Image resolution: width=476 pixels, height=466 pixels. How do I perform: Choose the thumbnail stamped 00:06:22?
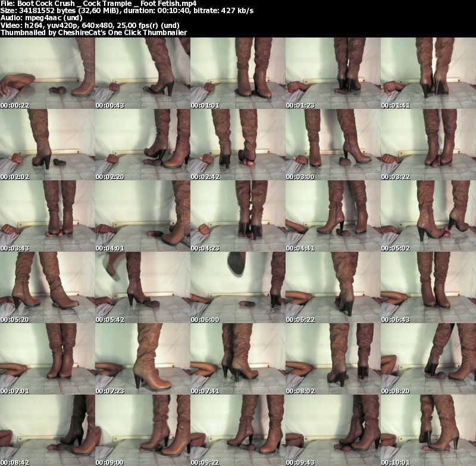point(333,287)
